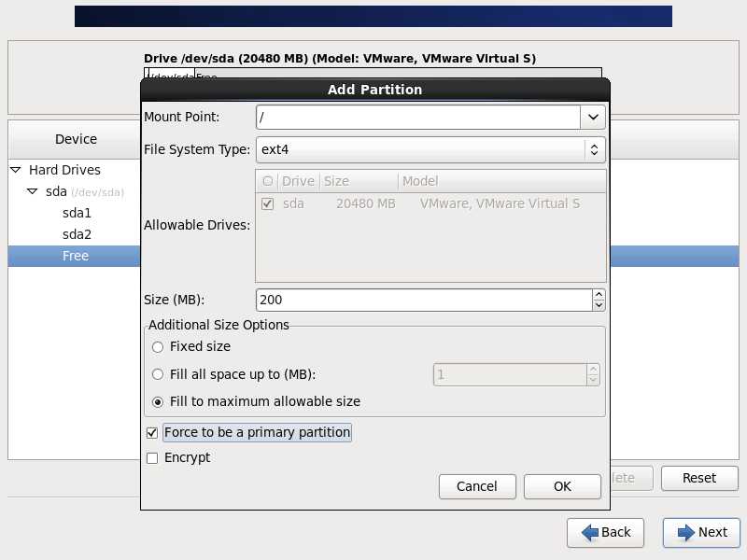Confirm the partition with OK
The width and height of the screenshot is (747, 560).
[x=562, y=486]
